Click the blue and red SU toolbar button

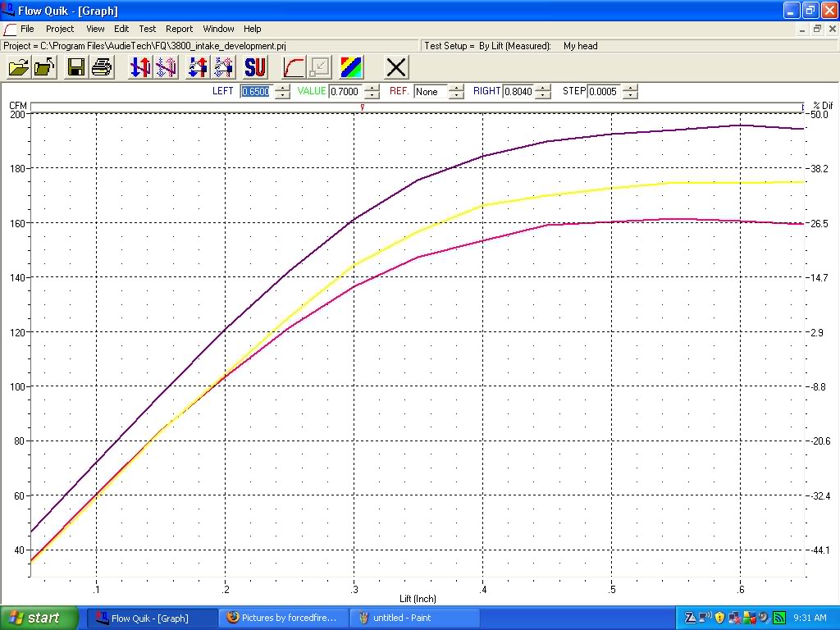(x=255, y=67)
